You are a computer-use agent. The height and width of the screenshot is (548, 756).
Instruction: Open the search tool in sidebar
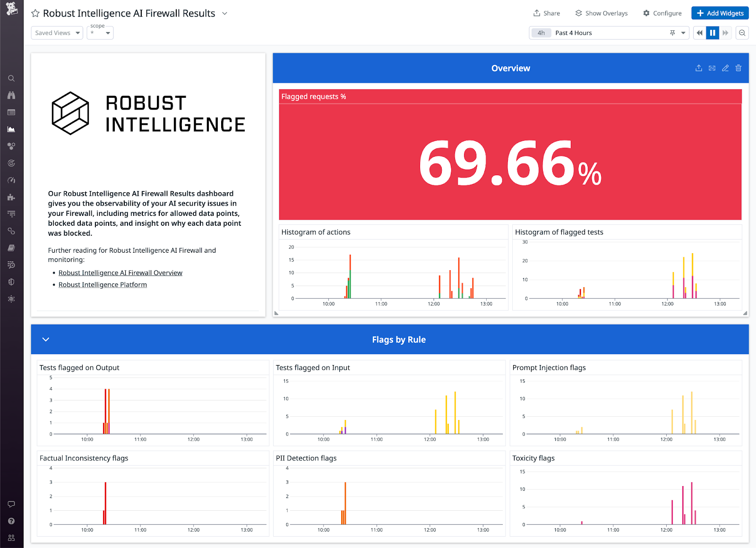coord(11,78)
